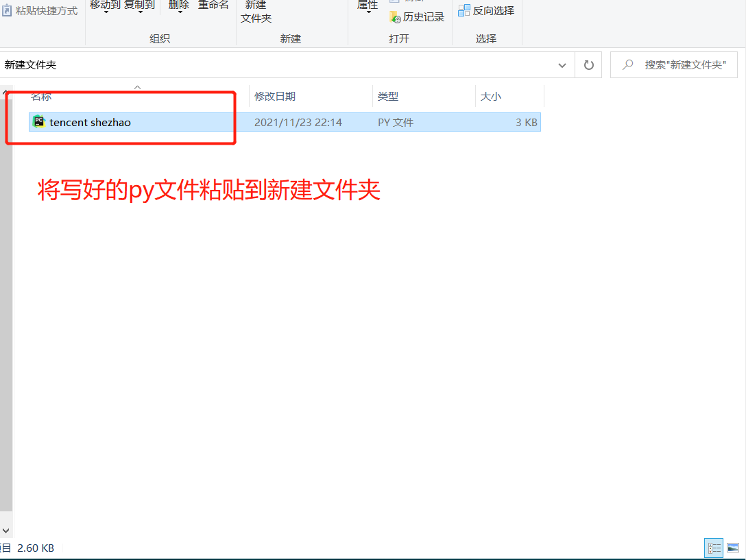The width and height of the screenshot is (746, 560).
Task: Click the navigation pane scrollbar down arrow
Action: (5, 531)
